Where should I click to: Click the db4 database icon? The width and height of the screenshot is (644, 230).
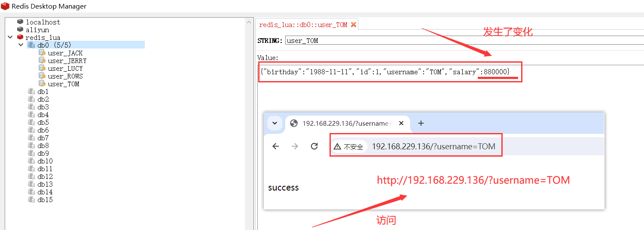tap(31, 115)
